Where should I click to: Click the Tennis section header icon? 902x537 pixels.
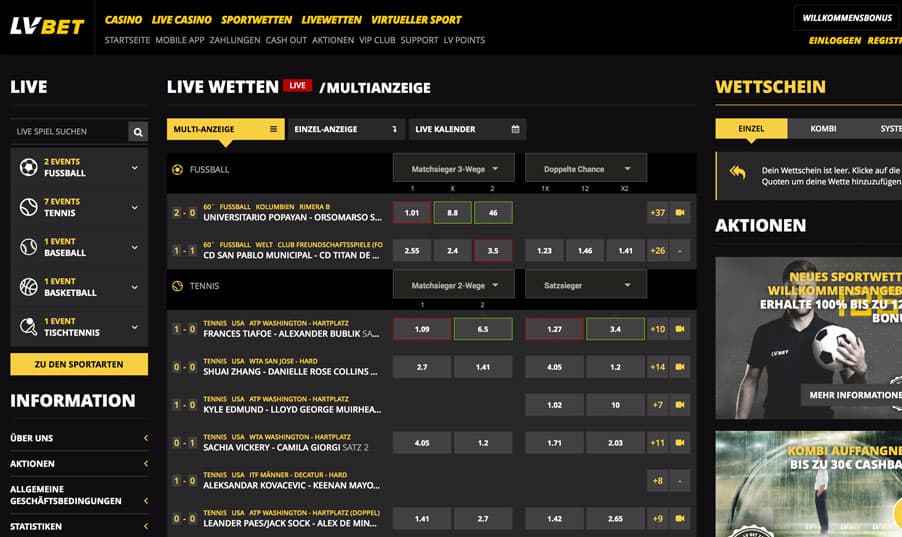coord(177,285)
